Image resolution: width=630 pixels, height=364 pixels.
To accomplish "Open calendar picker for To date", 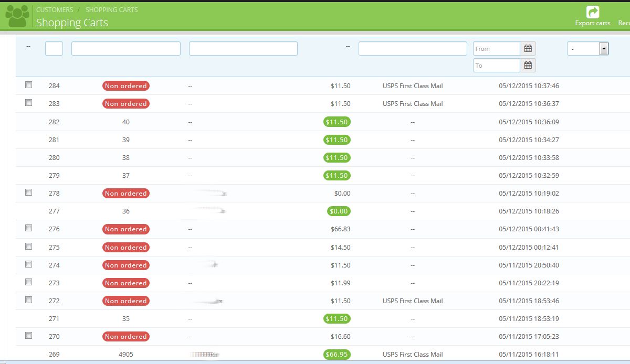I will [x=528, y=66].
